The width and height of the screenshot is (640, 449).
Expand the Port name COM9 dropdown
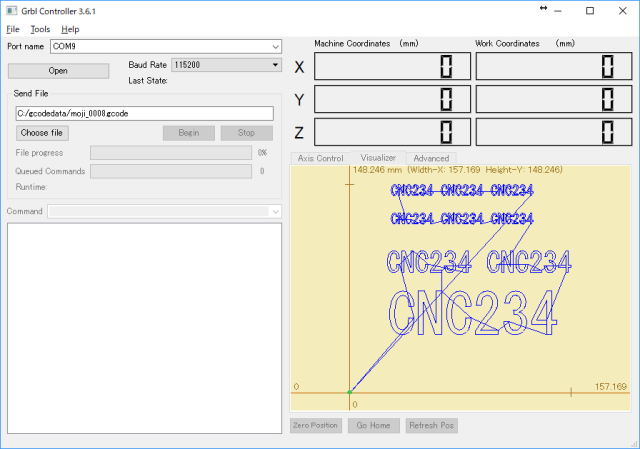tap(276, 47)
